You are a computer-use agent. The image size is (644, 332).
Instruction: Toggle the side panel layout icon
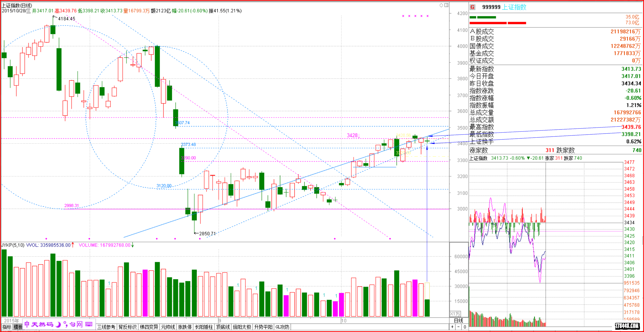tap(446, 5)
